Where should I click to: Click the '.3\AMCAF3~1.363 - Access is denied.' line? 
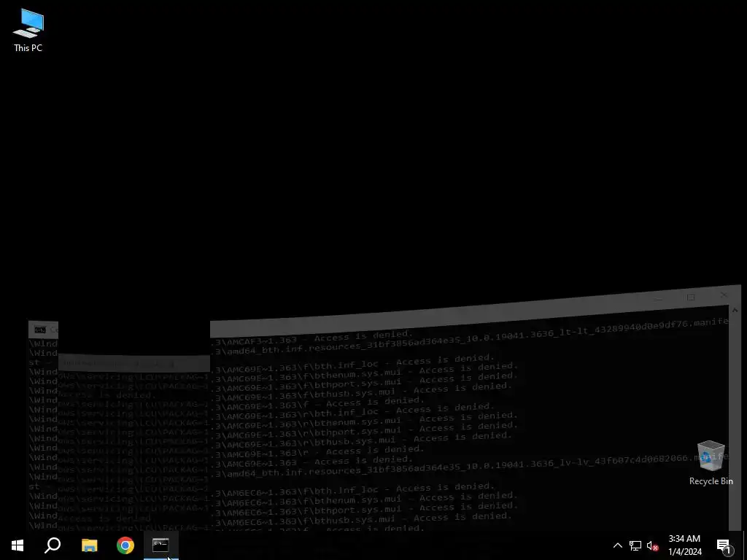click(312, 338)
